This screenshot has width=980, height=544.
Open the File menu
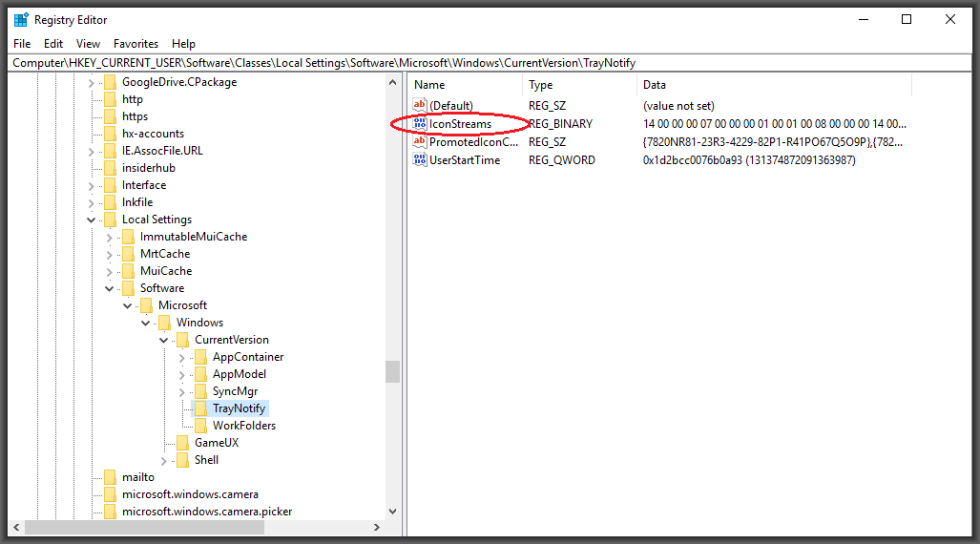tap(22, 44)
